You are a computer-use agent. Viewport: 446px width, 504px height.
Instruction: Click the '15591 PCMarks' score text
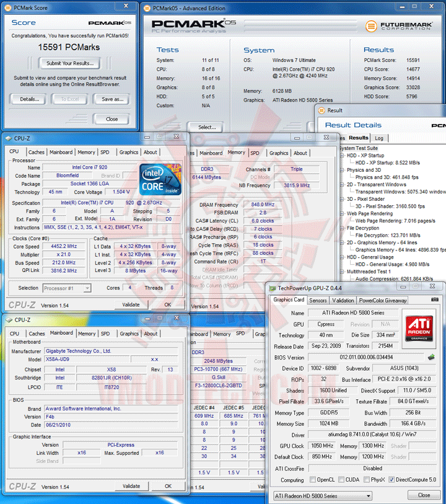pos(69,47)
